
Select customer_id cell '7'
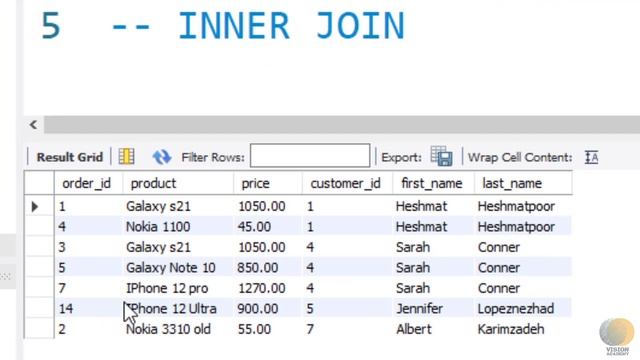310,329
